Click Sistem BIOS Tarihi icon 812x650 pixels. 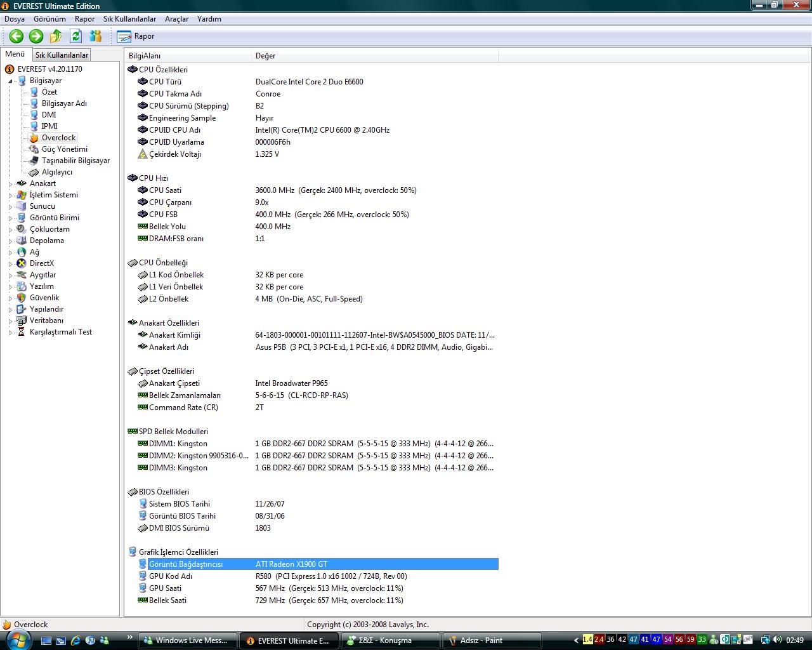tap(143, 504)
